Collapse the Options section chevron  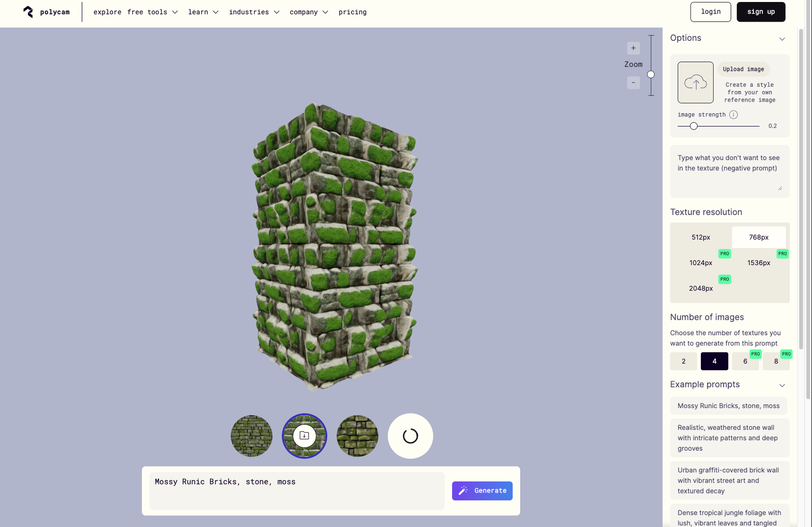point(782,38)
